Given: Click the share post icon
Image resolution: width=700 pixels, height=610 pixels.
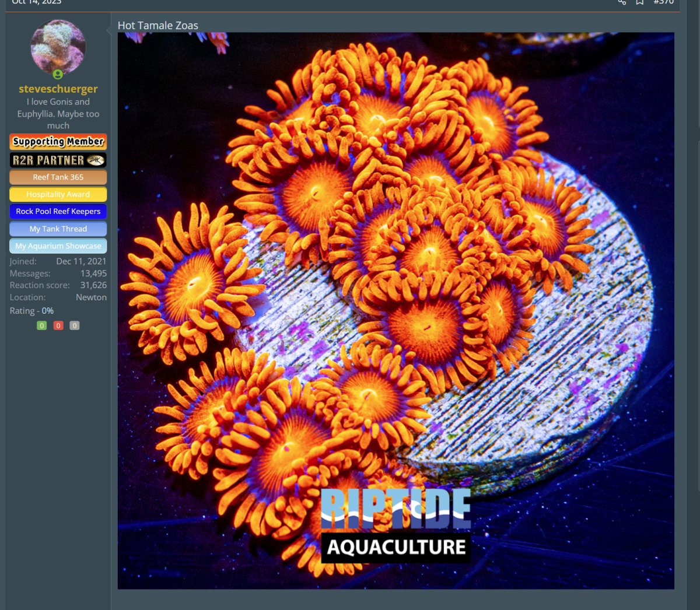Looking at the screenshot, I should click(x=622, y=2).
